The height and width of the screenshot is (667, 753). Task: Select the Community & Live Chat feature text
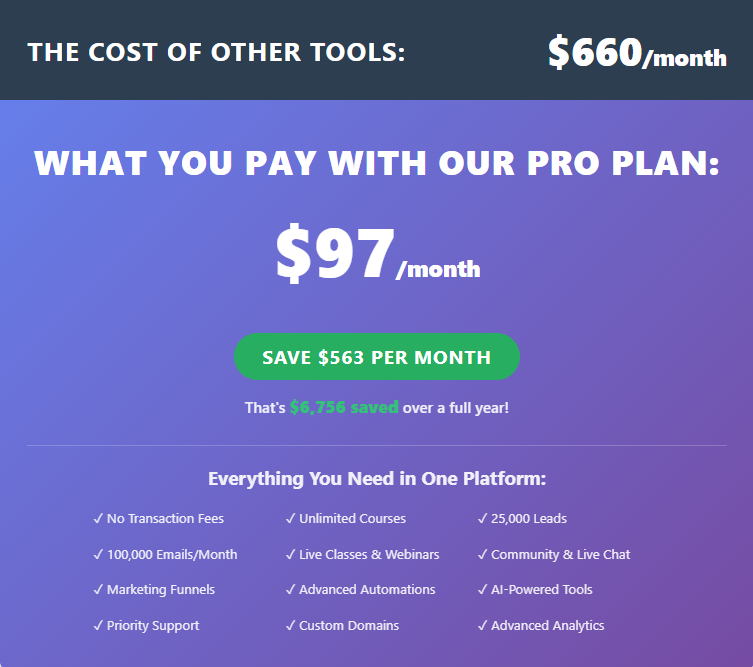pyautogui.click(x=560, y=554)
